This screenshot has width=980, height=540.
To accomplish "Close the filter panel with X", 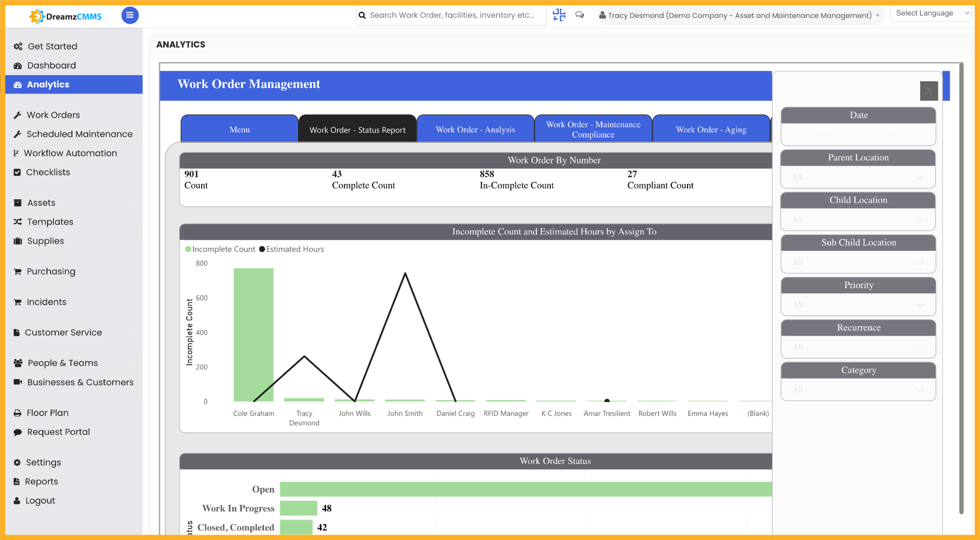I will tap(929, 91).
